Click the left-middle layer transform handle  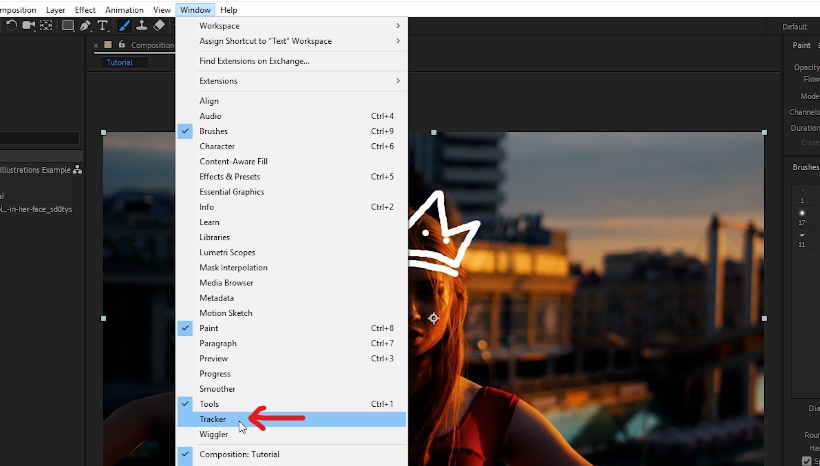[104, 318]
